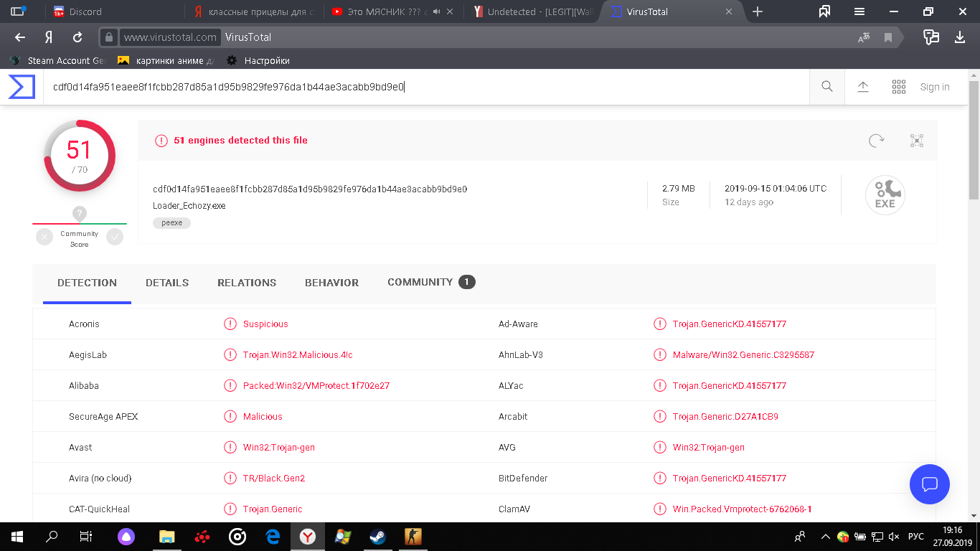980x551 pixels.
Task: Click Avira 'TR/Black.Gen2' result
Action: [x=274, y=479]
